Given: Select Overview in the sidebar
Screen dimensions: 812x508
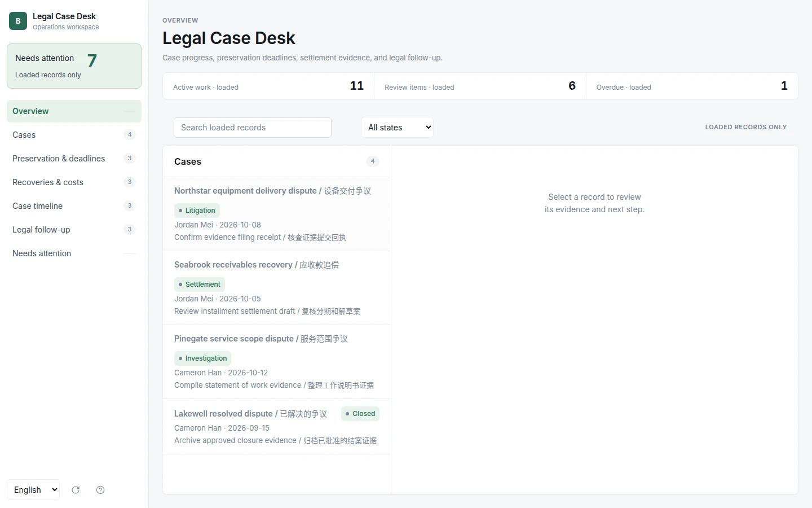Looking at the screenshot, I should point(74,111).
